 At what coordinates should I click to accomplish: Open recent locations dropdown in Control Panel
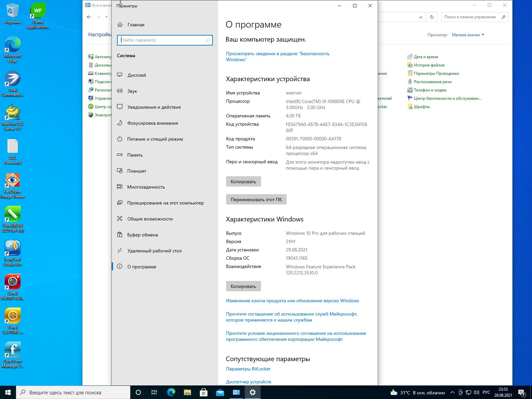click(x=106, y=17)
